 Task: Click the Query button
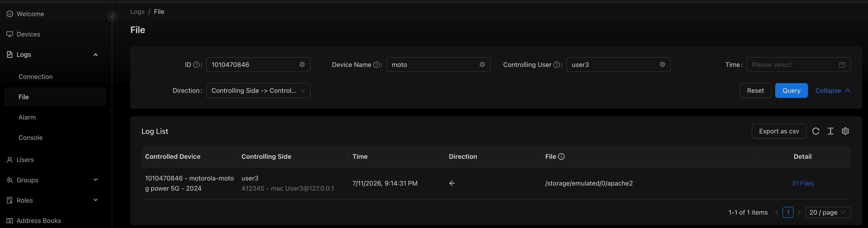tap(791, 91)
